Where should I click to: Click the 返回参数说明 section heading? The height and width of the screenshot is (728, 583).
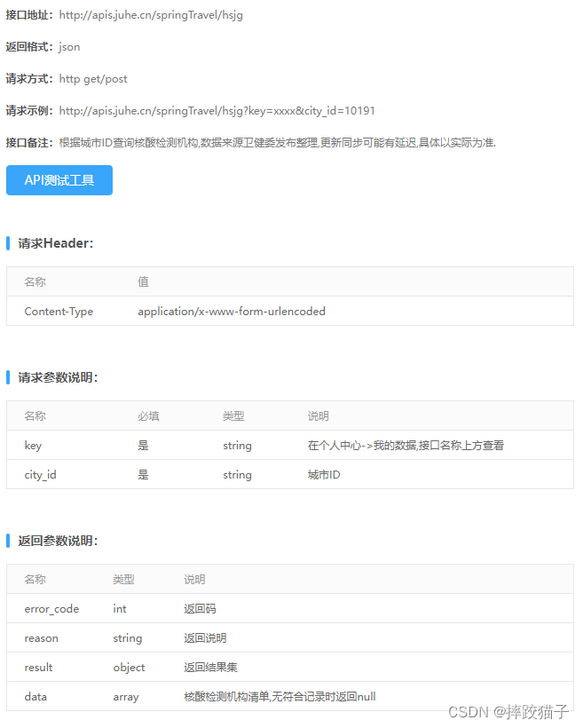[x=58, y=541]
